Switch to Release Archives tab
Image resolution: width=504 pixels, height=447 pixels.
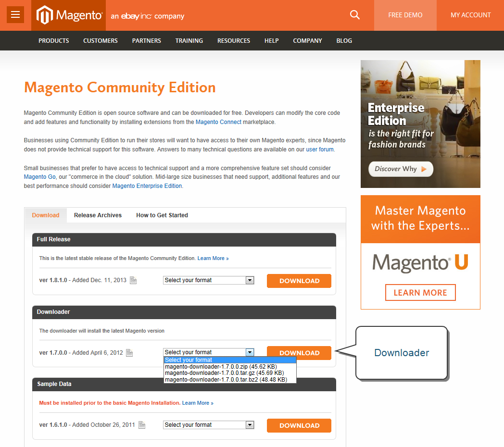tap(98, 215)
